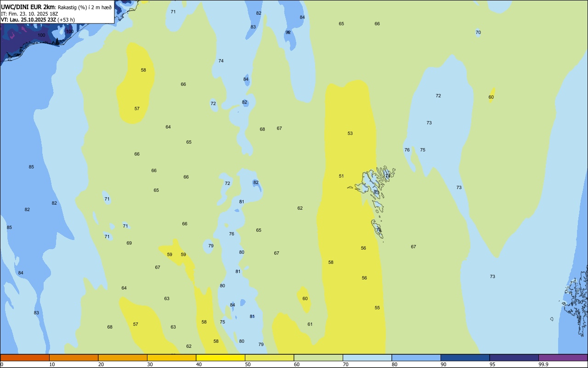Click the legend tick label 30
This screenshot has width=588, height=368.
pyautogui.click(x=150, y=364)
